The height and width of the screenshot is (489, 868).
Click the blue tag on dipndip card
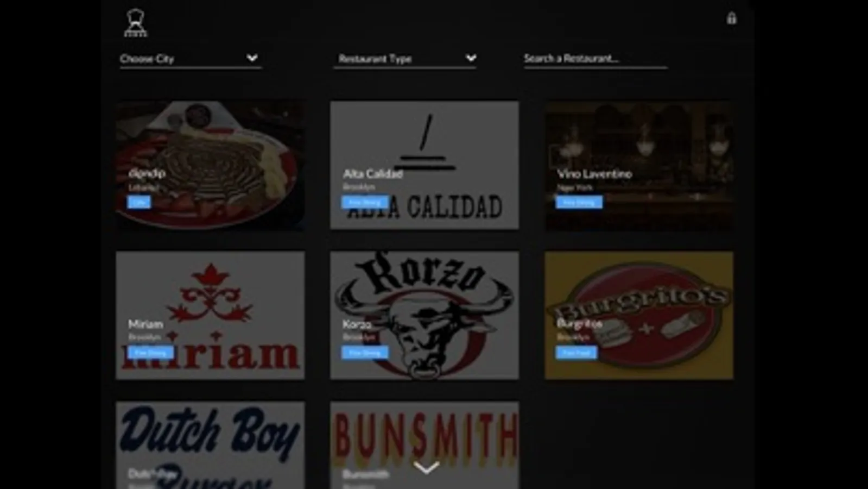click(x=139, y=202)
